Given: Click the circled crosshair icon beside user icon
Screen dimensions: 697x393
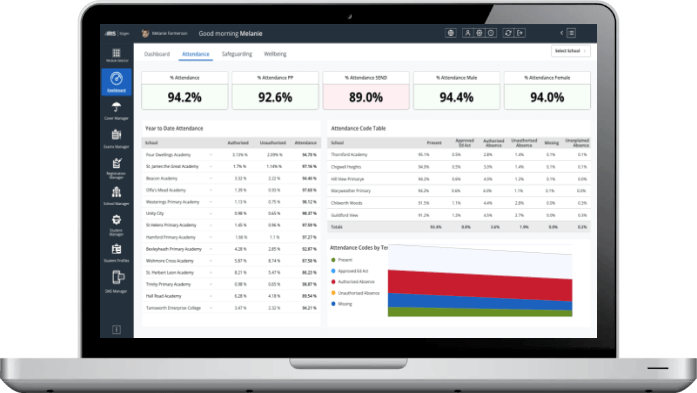Looking at the screenshot, I should pos(479,33).
